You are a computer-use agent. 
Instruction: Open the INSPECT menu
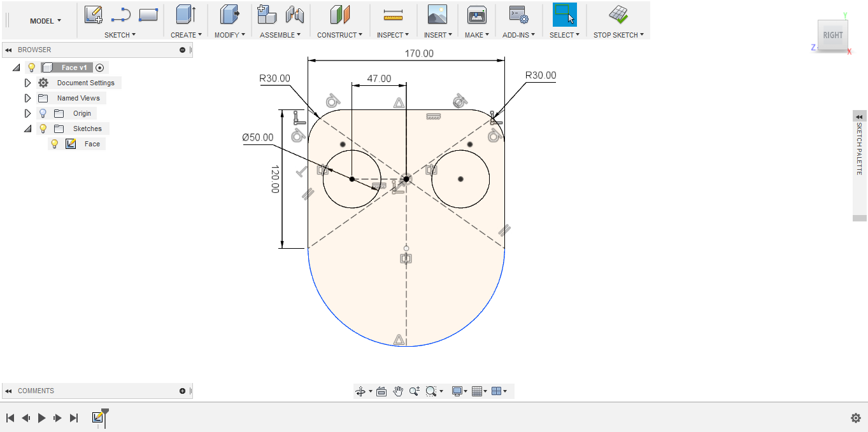coord(393,35)
